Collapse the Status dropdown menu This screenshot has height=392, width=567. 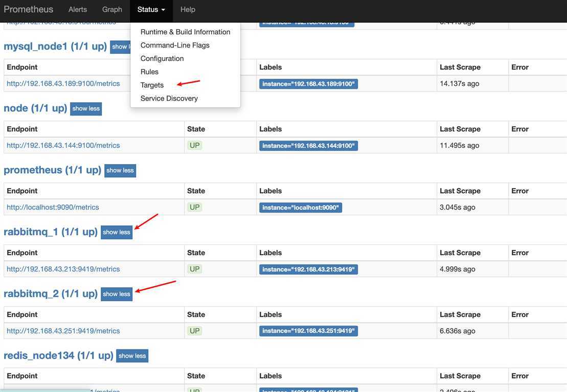pos(151,9)
